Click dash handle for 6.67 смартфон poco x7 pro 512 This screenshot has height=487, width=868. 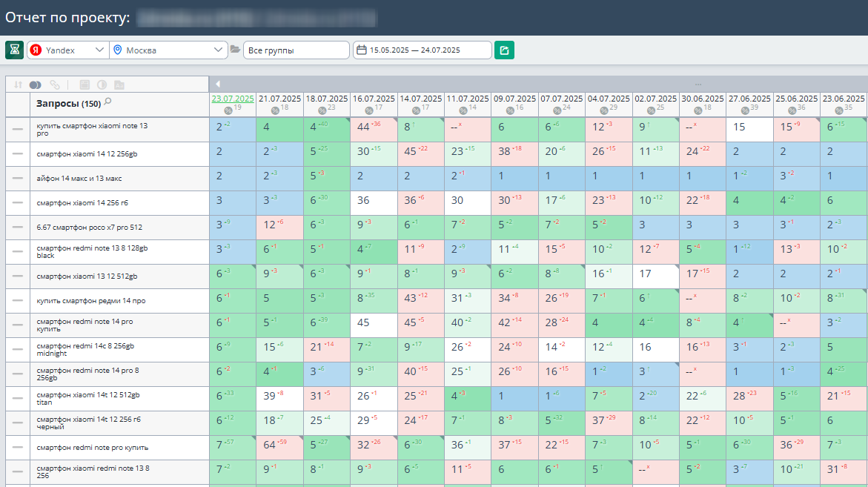click(x=18, y=227)
